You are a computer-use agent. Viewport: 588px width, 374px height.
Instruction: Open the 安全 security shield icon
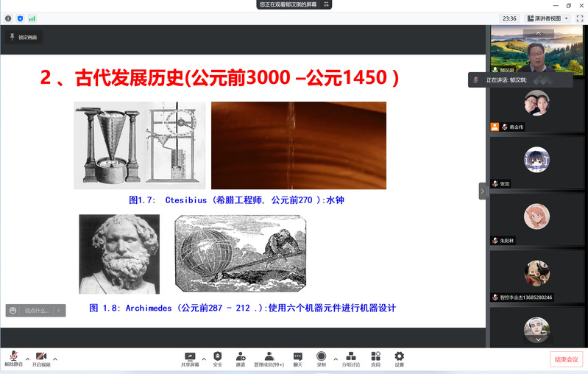217,358
